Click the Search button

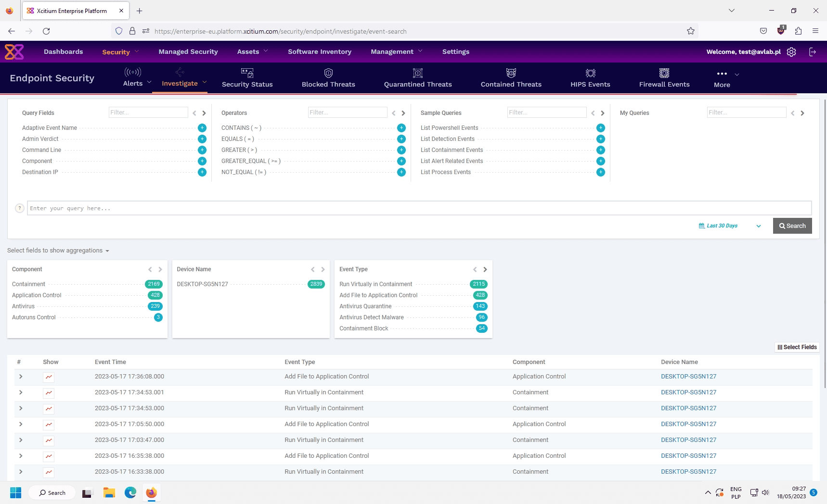pyautogui.click(x=792, y=226)
